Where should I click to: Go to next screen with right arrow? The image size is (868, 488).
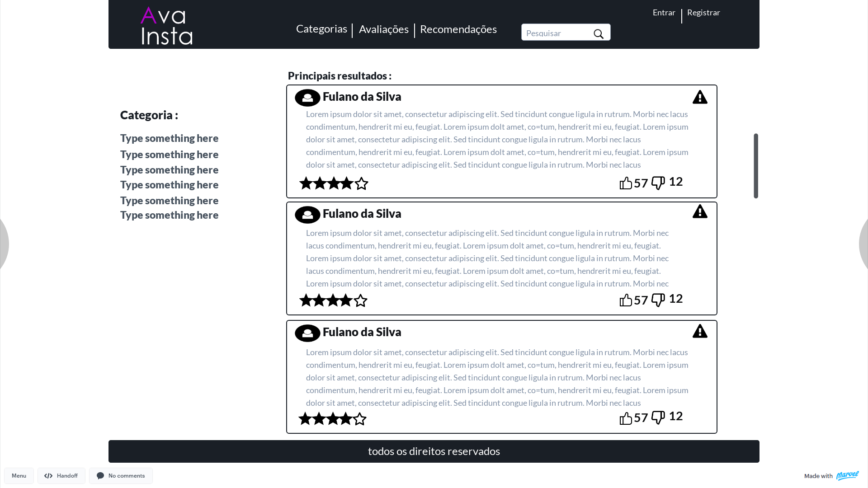tap(864, 244)
